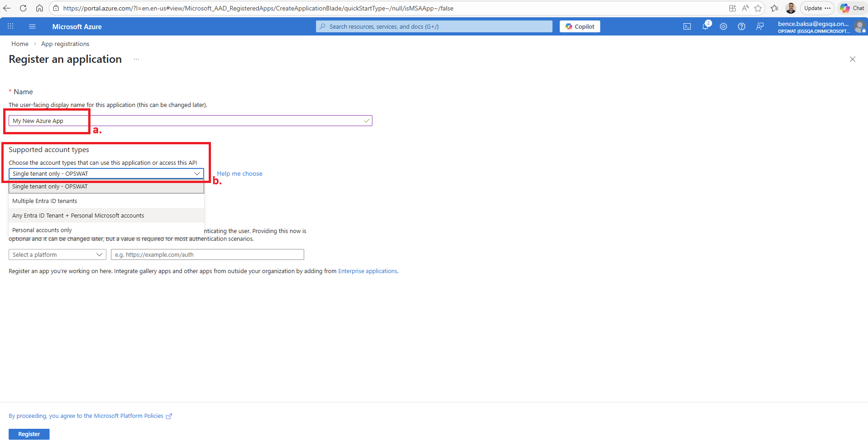Viewport: 868px width, 447px height.
Task: Open the feedback icon in header
Action: tap(760, 26)
